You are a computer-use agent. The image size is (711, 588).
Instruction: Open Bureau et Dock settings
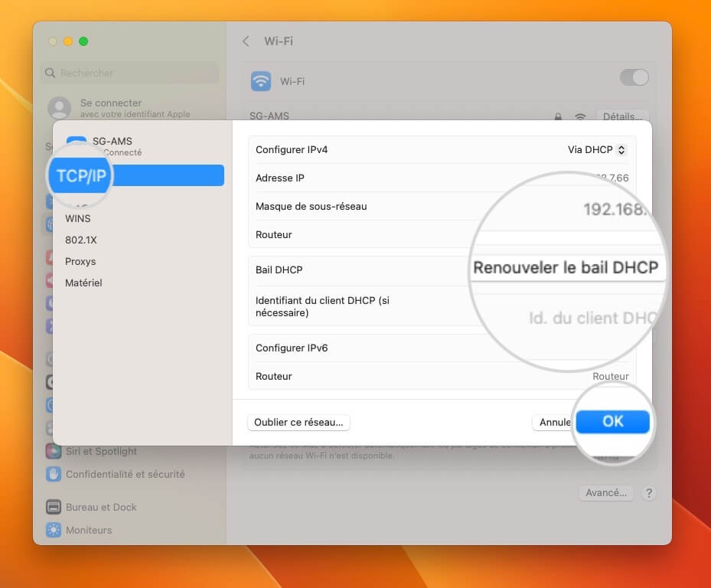(x=101, y=508)
